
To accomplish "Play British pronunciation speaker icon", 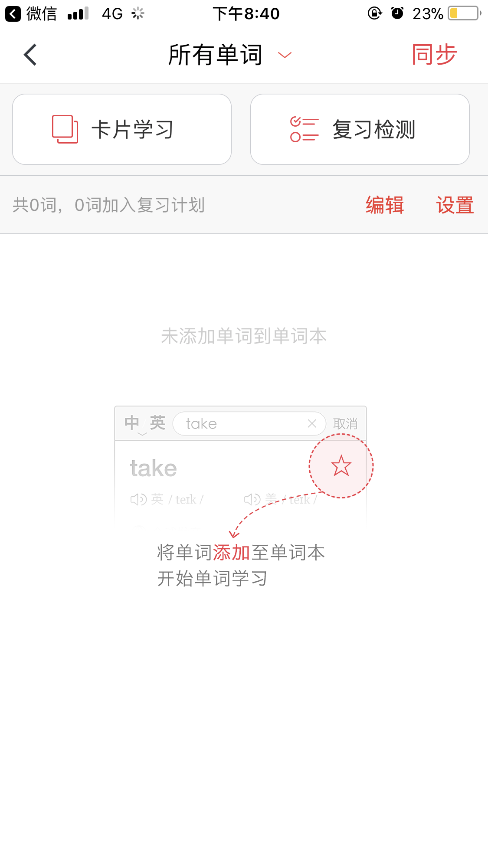I will point(138,499).
